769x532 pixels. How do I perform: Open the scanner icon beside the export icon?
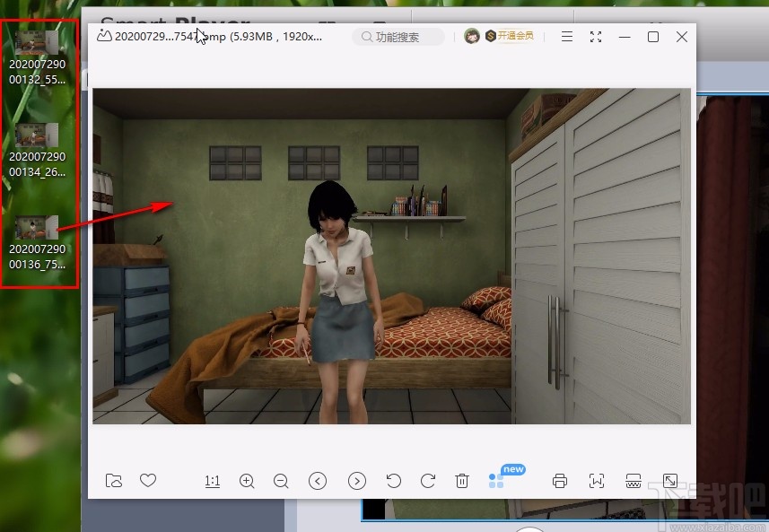[x=634, y=481]
